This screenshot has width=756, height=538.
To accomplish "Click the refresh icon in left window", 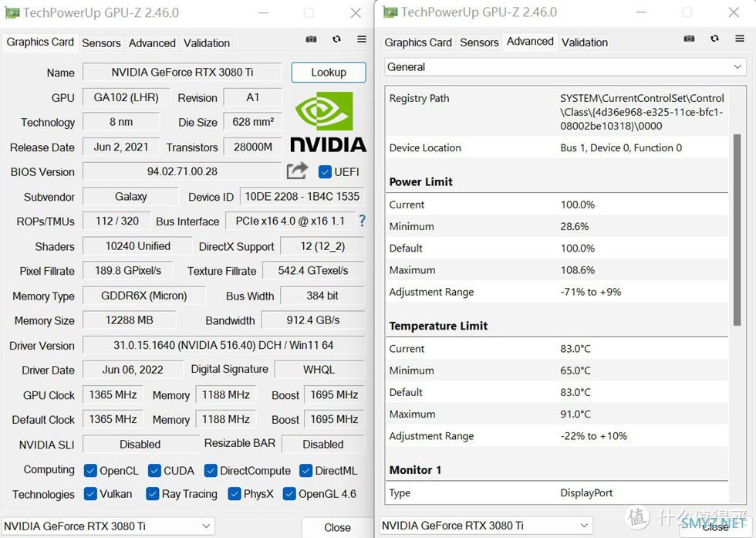I will tap(336, 39).
